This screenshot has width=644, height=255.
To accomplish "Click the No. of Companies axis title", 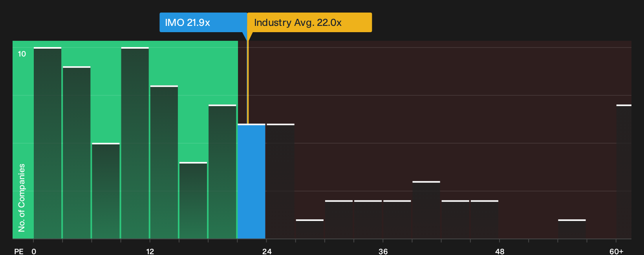I will [22, 198].
